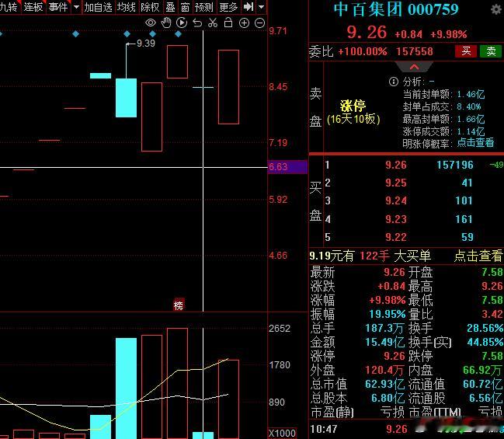Image resolution: width=504 pixels, height=439 pixels.
Task: Collapse panel with red up chevron
Action: coord(415,68)
